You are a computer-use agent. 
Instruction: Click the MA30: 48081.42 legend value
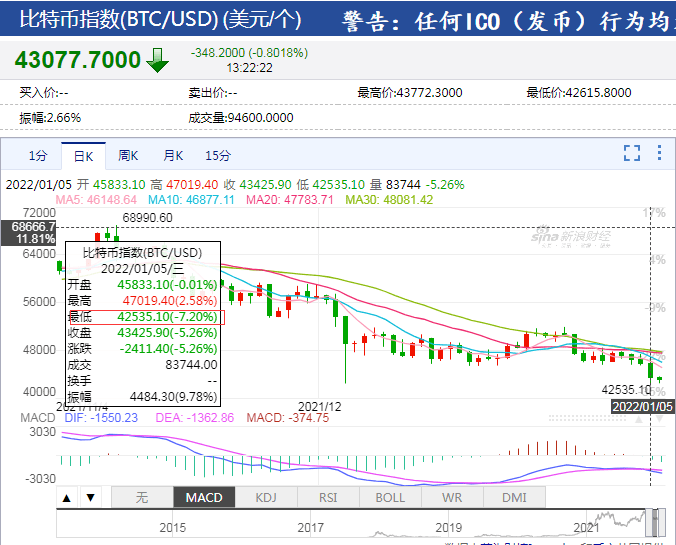tap(389, 200)
